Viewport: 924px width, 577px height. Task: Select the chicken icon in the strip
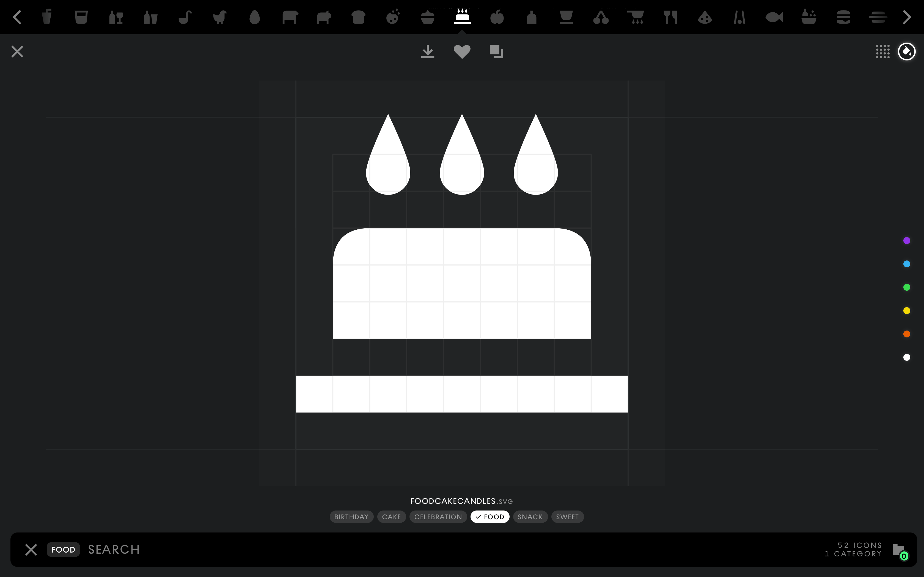(x=220, y=17)
